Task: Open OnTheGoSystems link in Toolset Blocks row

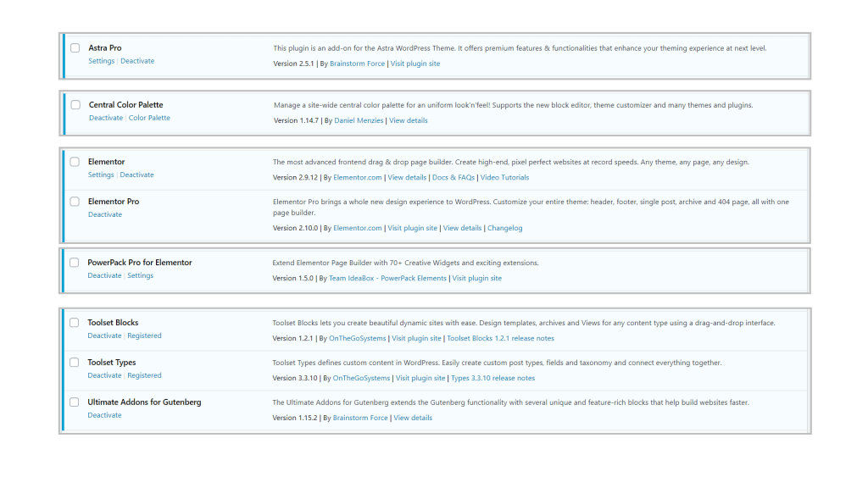Action: point(358,339)
